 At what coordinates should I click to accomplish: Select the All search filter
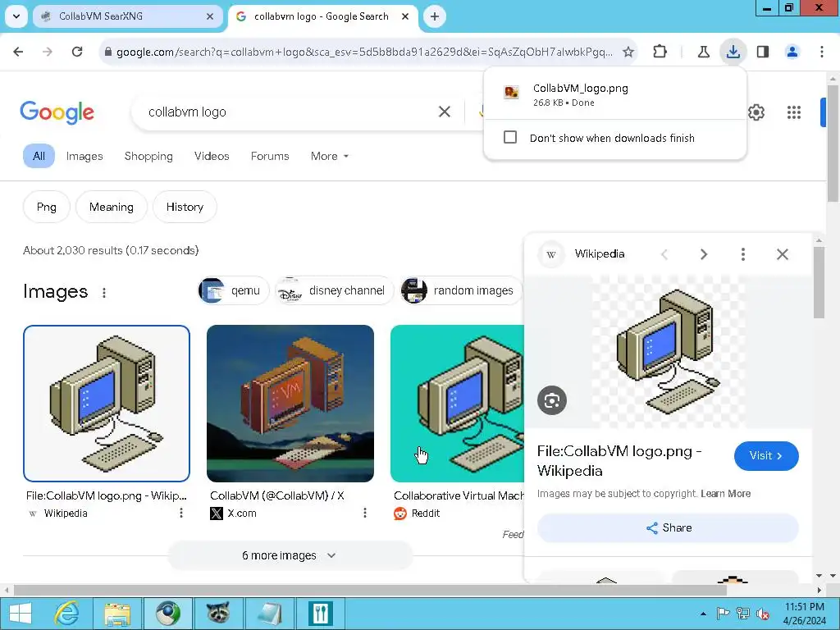(39, 156)
